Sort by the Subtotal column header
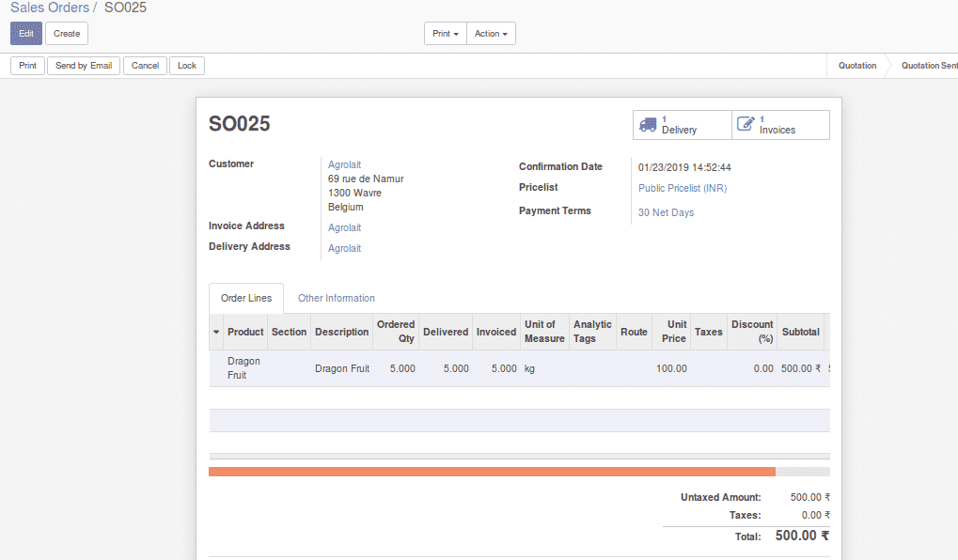This screenshot has height=560, width=958. tap(800, 332)
